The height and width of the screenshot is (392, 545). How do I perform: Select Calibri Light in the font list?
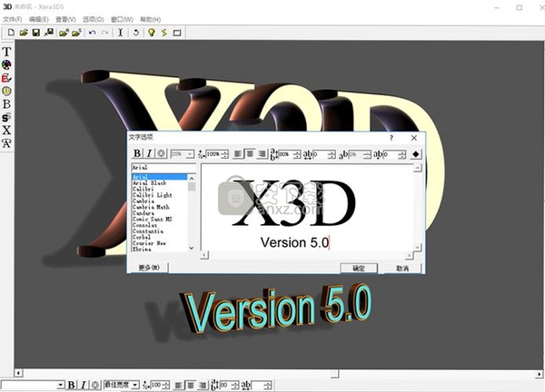pos(153,195)
